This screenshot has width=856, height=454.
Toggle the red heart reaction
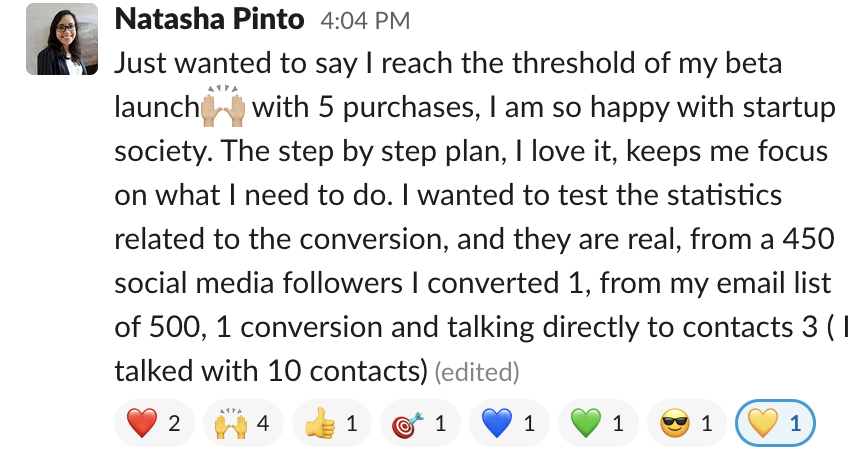tap(154, 423)
